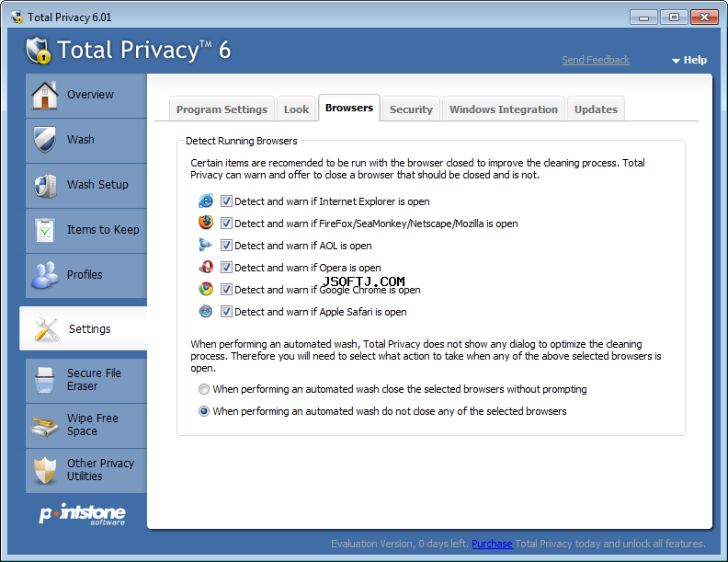Switch to the Updates tab

[x=596, y=109]
